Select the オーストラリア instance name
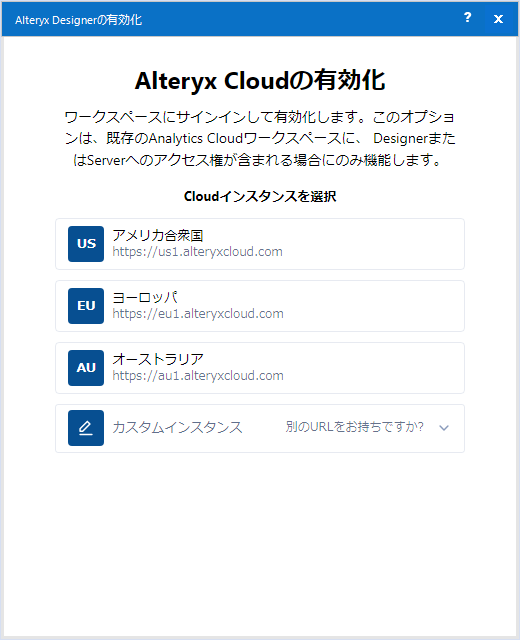The image size is (520, 640). (158, 359)
